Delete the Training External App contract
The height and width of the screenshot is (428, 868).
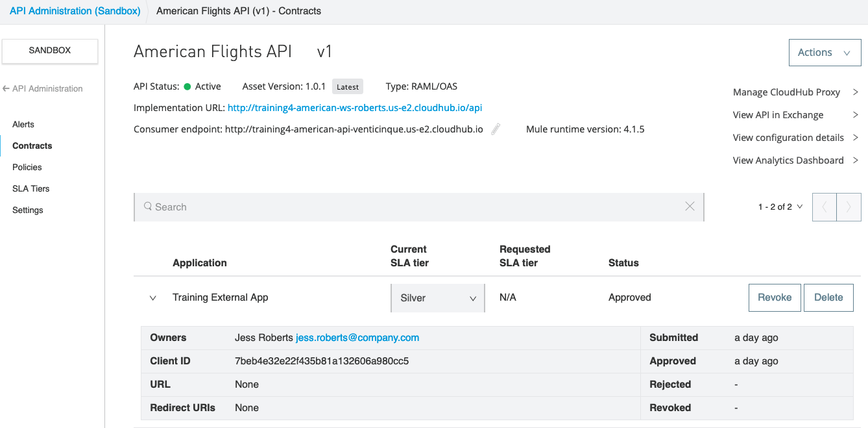point(828,297)
